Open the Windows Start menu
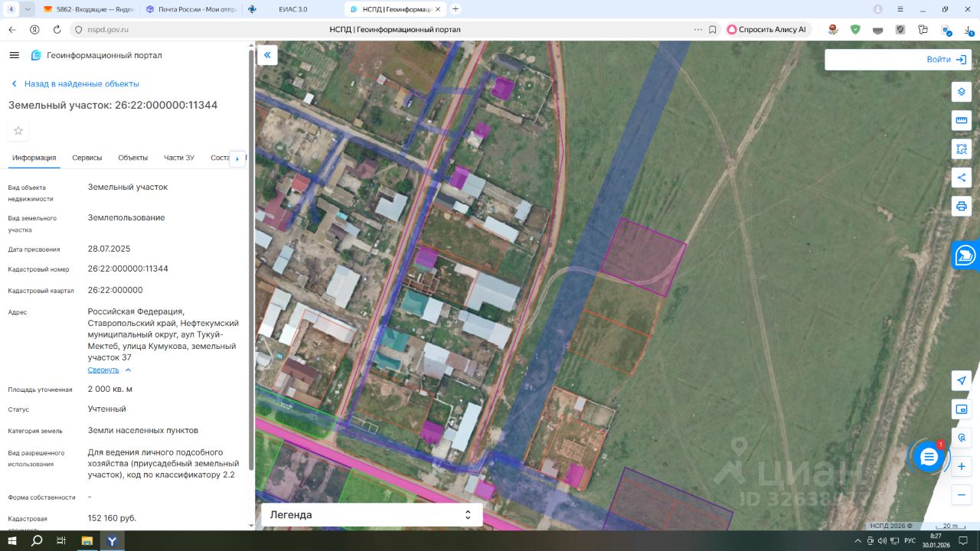980x551 pixels. click(12, 541)
